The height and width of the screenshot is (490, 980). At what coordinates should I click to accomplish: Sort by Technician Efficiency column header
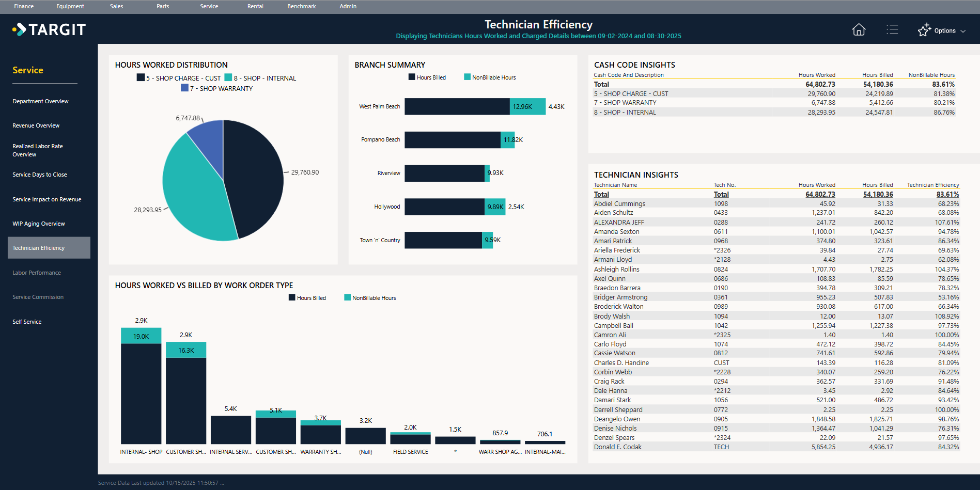pos(932,185)
